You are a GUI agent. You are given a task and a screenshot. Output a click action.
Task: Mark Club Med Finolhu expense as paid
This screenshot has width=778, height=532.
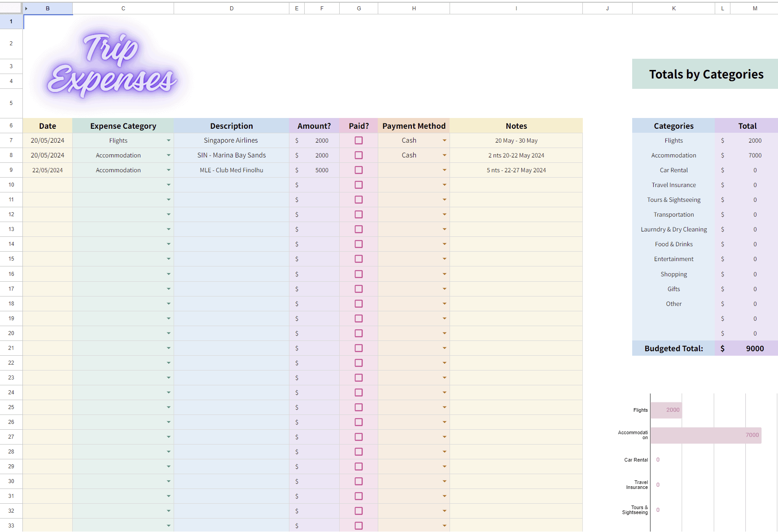[358, 170]
